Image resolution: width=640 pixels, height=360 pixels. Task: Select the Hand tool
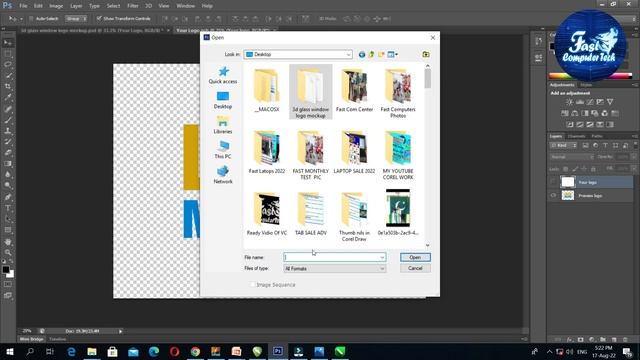coord(8,242)
